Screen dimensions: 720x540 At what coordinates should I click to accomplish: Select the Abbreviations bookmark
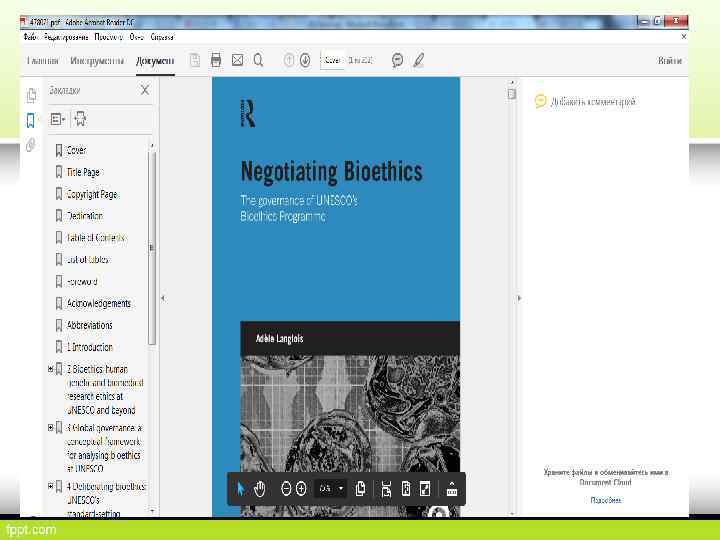(90, 325)
